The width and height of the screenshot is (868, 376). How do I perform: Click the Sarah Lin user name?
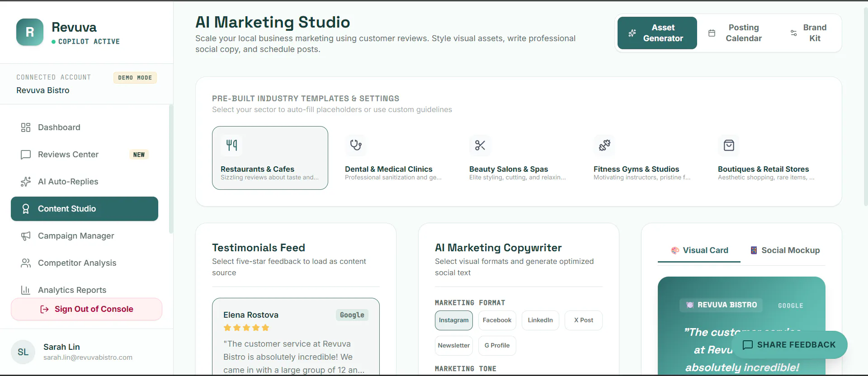(61, 347)
